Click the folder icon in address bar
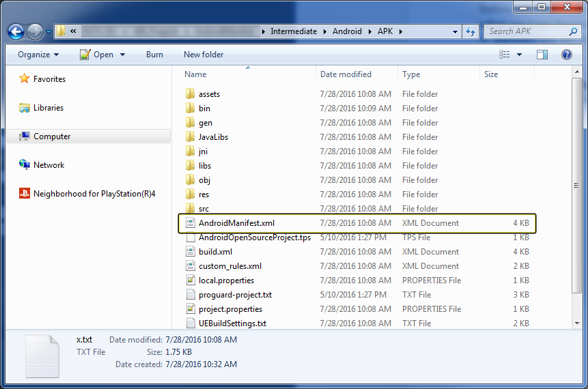The height and width of the screenshot is (389, 588). (61, 31)
